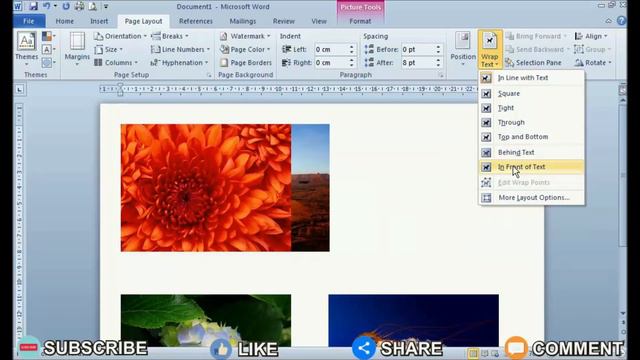Select In Front of Text option
Viewport: 640px width, 360px height.
(531, 167)
